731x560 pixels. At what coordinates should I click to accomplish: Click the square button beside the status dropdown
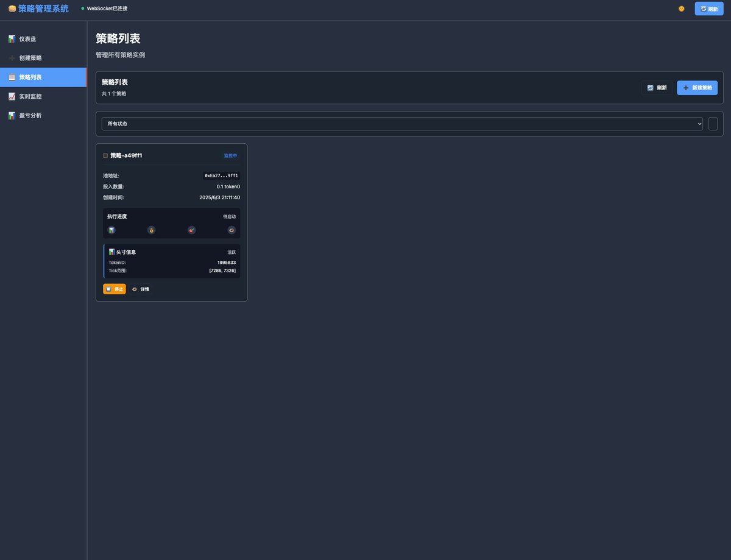713,123
